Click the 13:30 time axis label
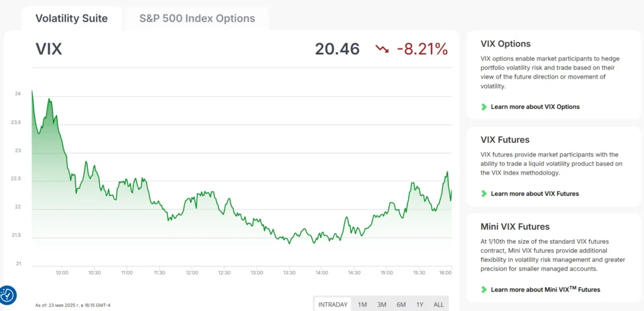Image resolution: width=644 pixels, height=311 pixels. pyautogui.click(x=289, y=273)
